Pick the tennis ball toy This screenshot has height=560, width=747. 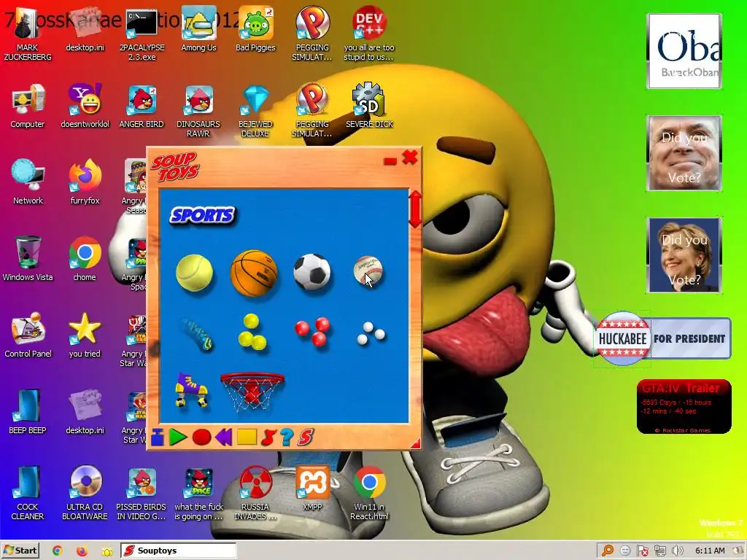[x=194, y=273]
